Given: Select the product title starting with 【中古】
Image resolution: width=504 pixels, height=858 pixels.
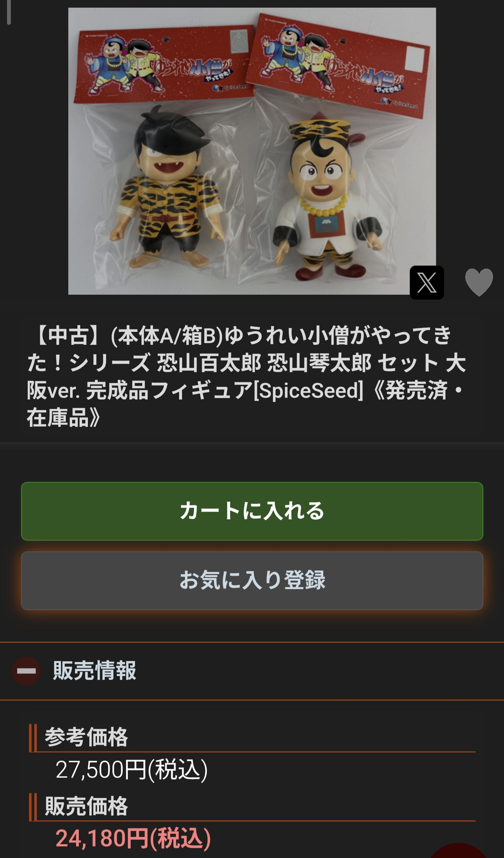Looking at the screenshot, I should tap(247, 376).
